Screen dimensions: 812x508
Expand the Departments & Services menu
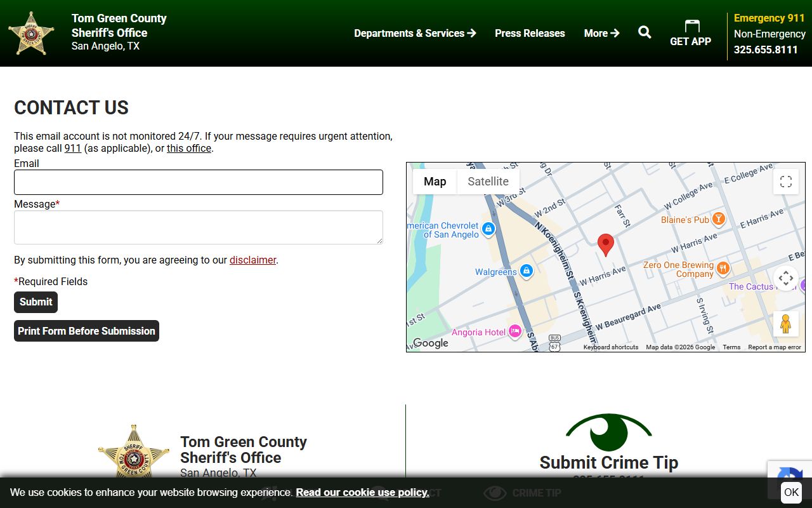click(415, 33)
